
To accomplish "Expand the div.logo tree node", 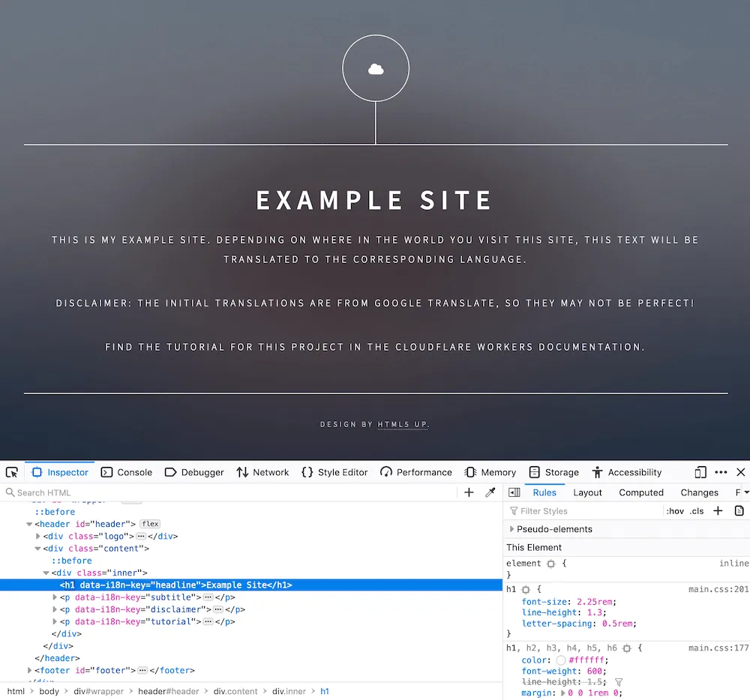I will coord(38,536).
